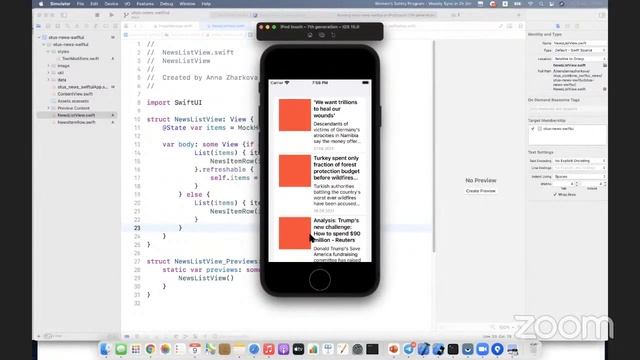Open Finder from the Dock
The width and height of the screenshot is (640, 360).
point(105,349)
